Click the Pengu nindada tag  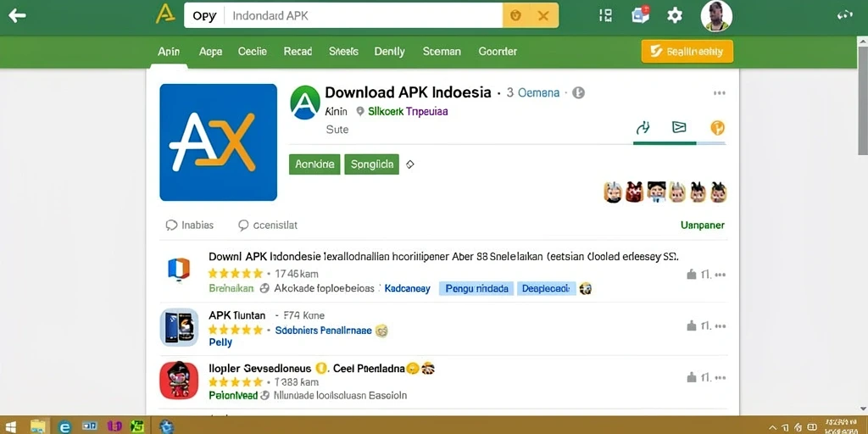476,288
